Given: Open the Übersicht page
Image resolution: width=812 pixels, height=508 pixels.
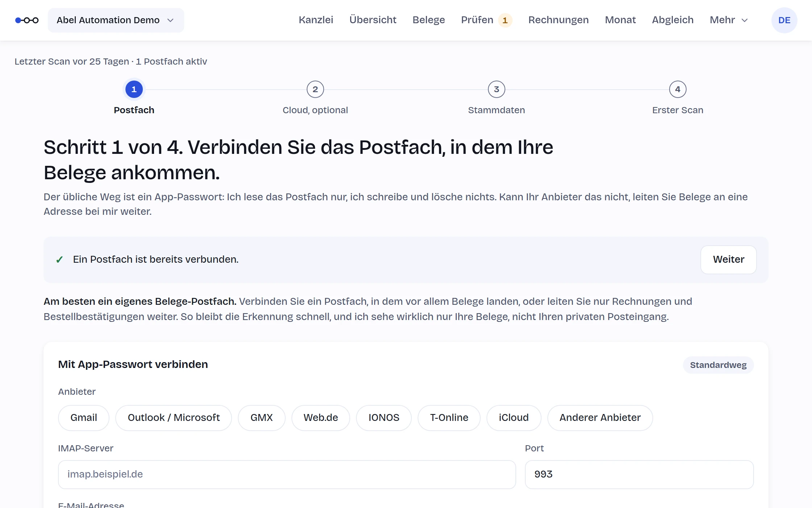Looking at the screenshot, I should [x=373, y=20].
